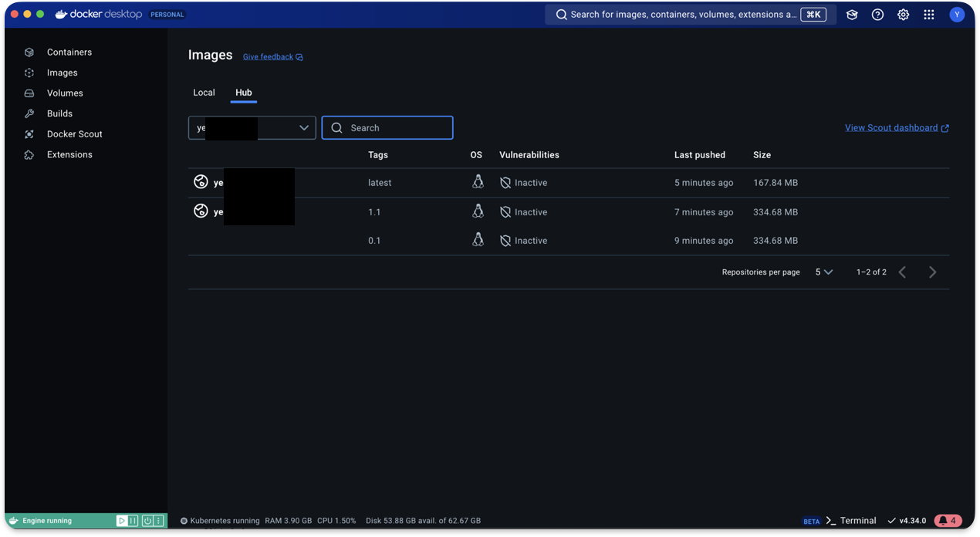
Task: Click the inactive shield icon for tag 1.1
Action: click(505, 212)
